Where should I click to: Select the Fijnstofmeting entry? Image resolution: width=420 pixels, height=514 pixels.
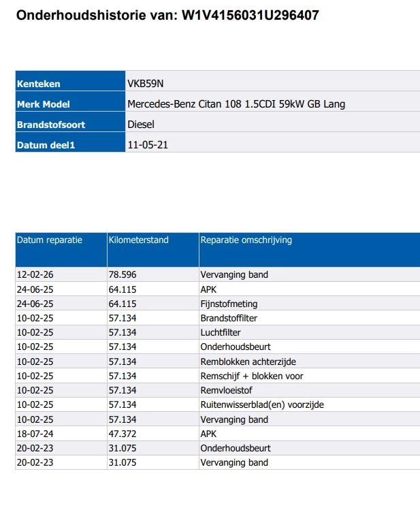[229, 304]
